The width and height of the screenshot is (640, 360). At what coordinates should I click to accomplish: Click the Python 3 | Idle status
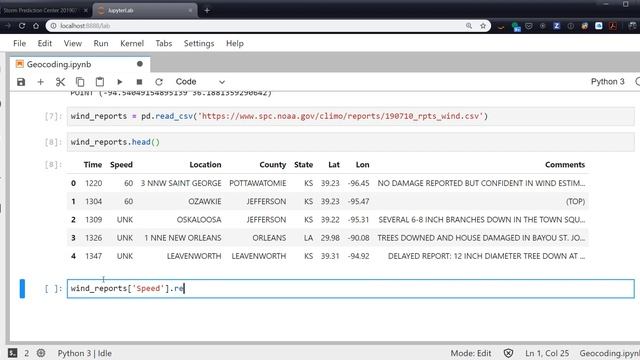pos(84,353)
